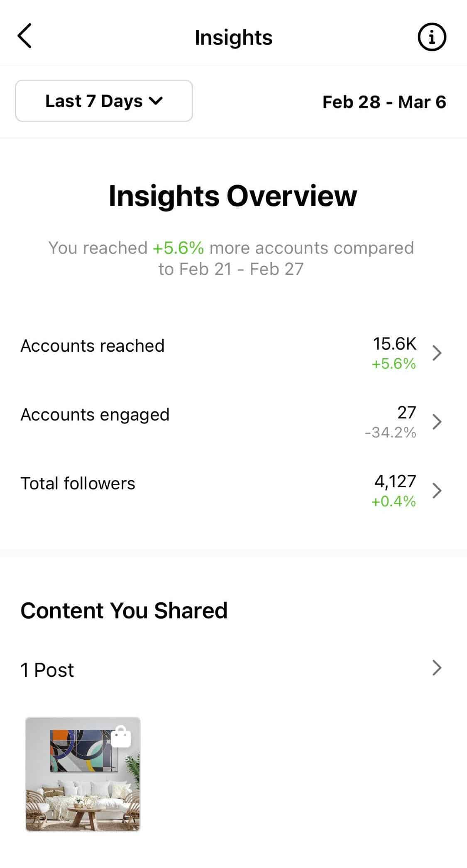Click the 15.6K accounts reached value
This screenshot has width=467, height=868.
tap(394, 343)
